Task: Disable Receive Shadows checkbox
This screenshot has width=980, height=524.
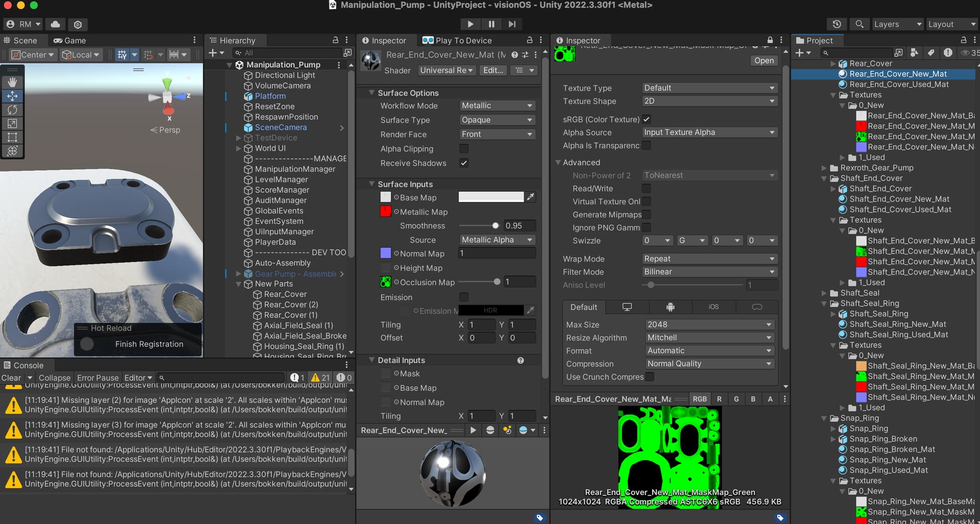Action: (463, 163)
